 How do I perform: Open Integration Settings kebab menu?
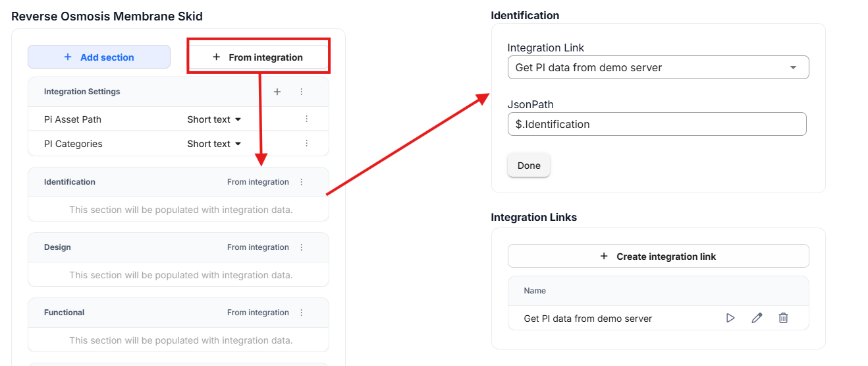[x=302, y=92]
